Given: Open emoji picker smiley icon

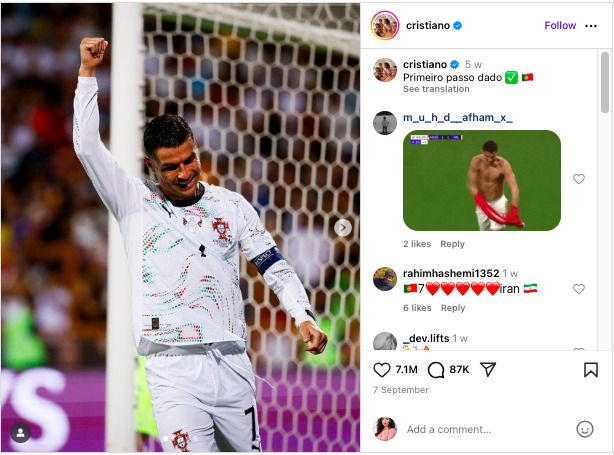Looking at the screenshot, I should click(x=585, y=429).
